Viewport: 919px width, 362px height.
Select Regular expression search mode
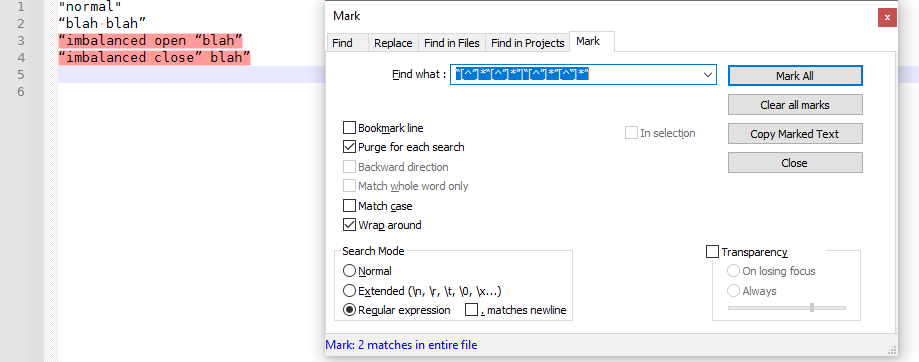[x=349, y=310]
